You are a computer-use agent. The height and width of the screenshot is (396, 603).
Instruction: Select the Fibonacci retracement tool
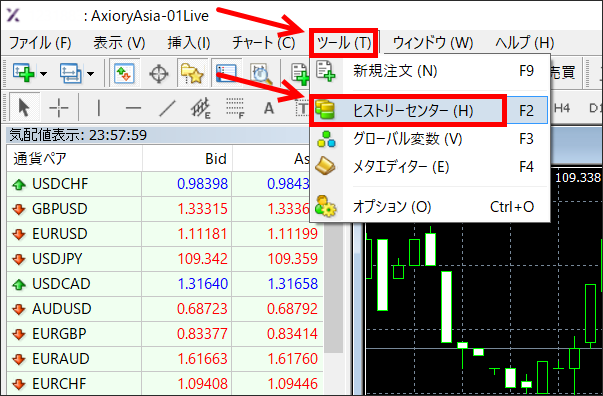click(x=235, y=108)
